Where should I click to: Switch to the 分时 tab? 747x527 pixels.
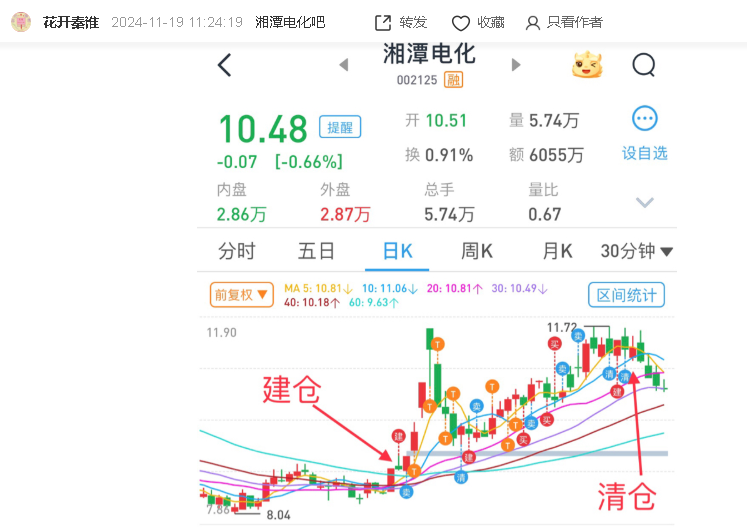pos(237,251)
